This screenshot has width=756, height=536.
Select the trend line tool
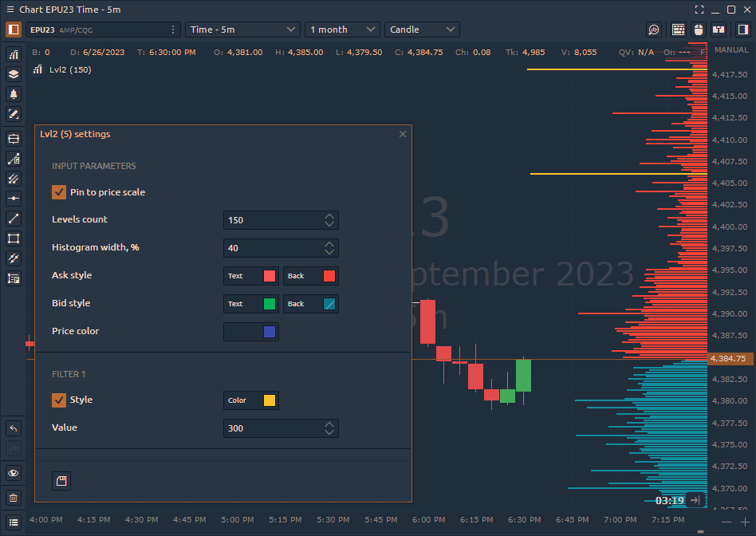[x=13, y=219]
